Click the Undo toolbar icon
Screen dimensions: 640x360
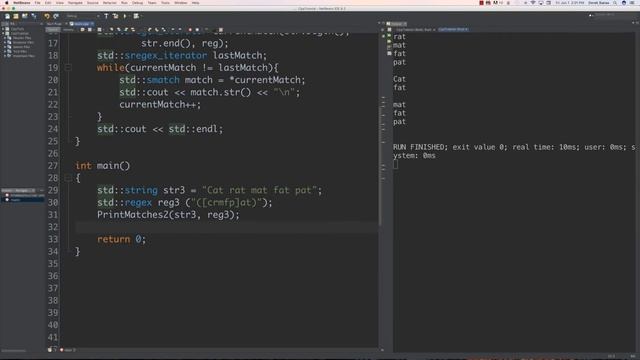(x=47, y=16)
